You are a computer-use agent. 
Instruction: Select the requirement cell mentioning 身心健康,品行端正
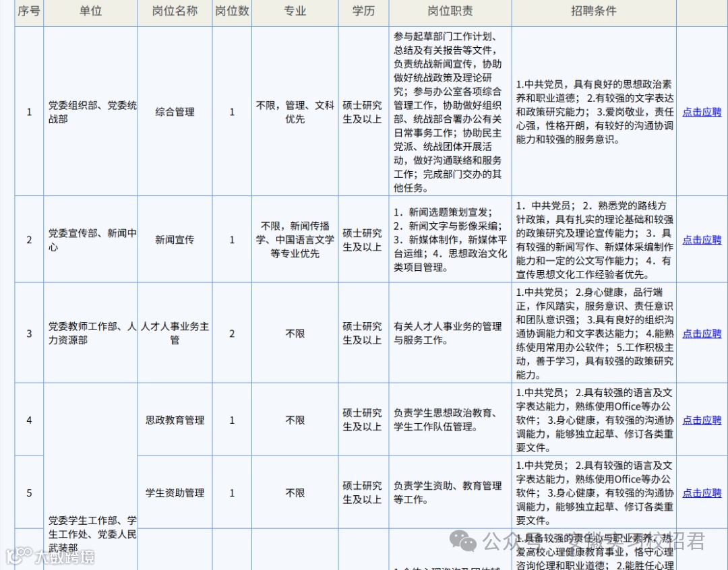pyautogui.click(x=594, y=334)
